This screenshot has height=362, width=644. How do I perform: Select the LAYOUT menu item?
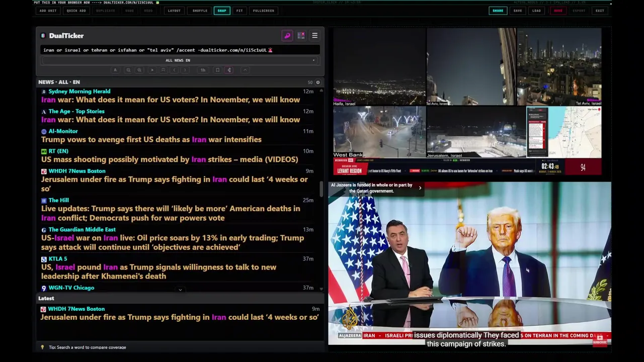[x=174, y=11]
